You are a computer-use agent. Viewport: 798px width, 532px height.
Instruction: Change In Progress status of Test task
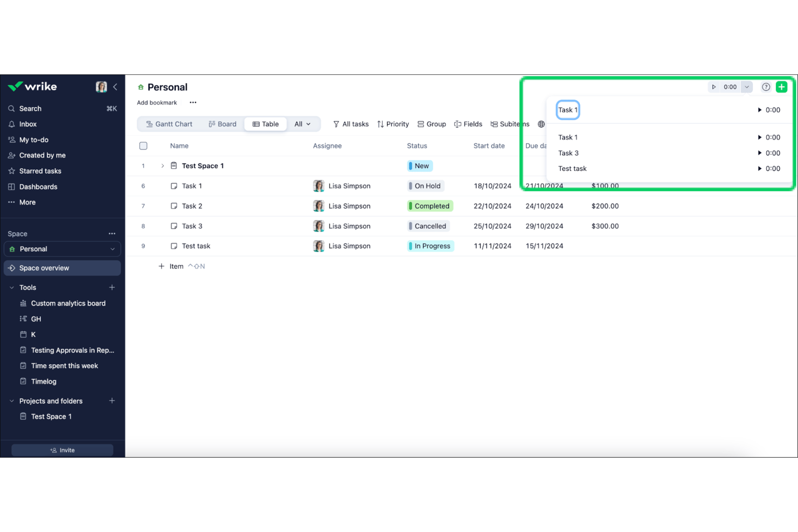[430, 246]
